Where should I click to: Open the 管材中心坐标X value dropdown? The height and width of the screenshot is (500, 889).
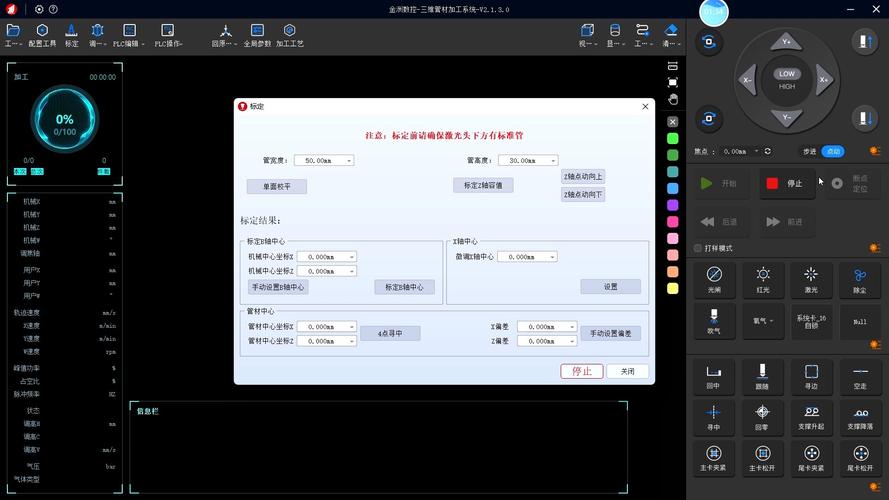point(352,327)
